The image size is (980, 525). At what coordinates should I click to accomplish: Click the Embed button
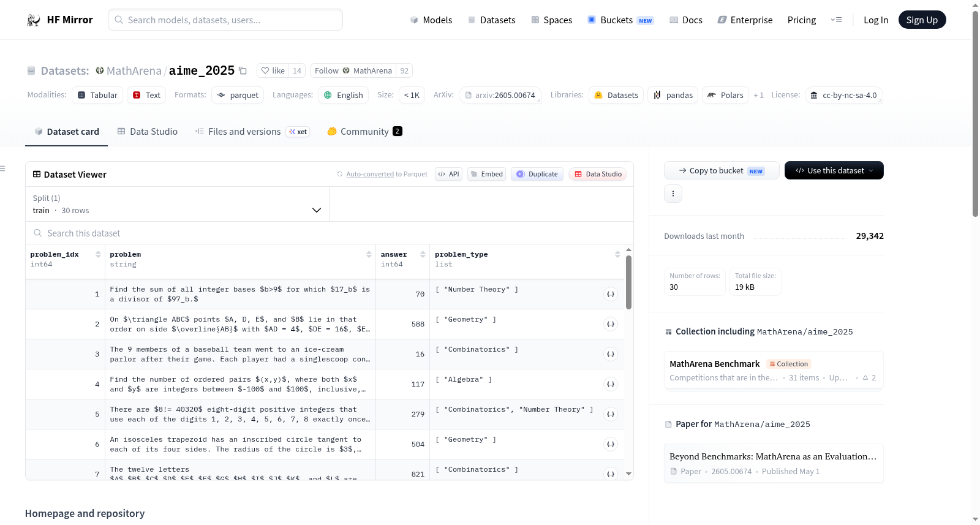click(x=487, y=174)
